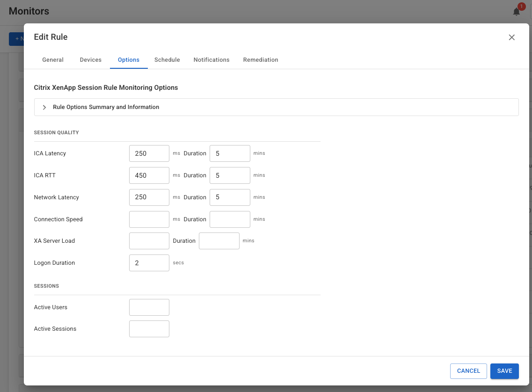Click the empty Connection Speed value field
Image resolution: width=532 pixels, height=392 pixels.
(149, 219)
